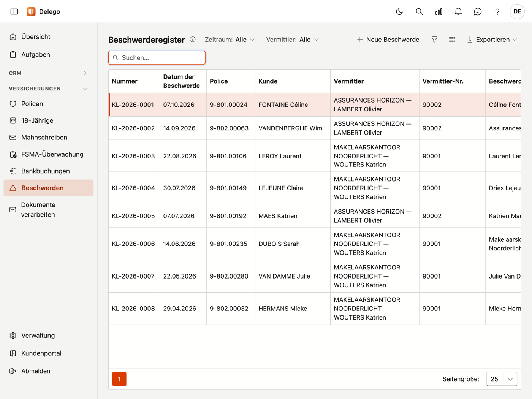Image resolution: width=532 pixels, height=399 pixels.
Task: Open the filter funnel icon
Action: click(x=434, y=40)
